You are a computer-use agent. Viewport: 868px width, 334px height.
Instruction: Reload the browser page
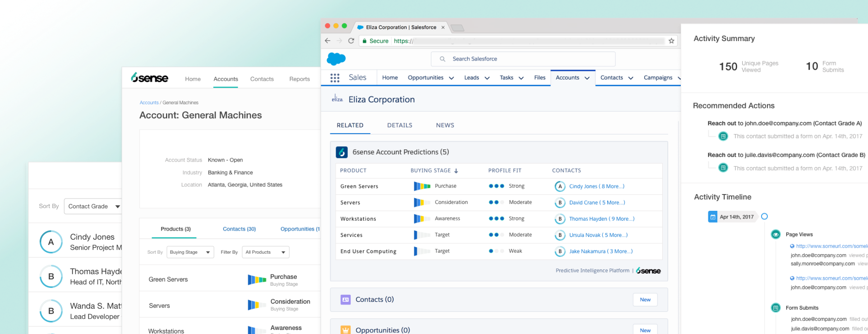click(351, 41)
